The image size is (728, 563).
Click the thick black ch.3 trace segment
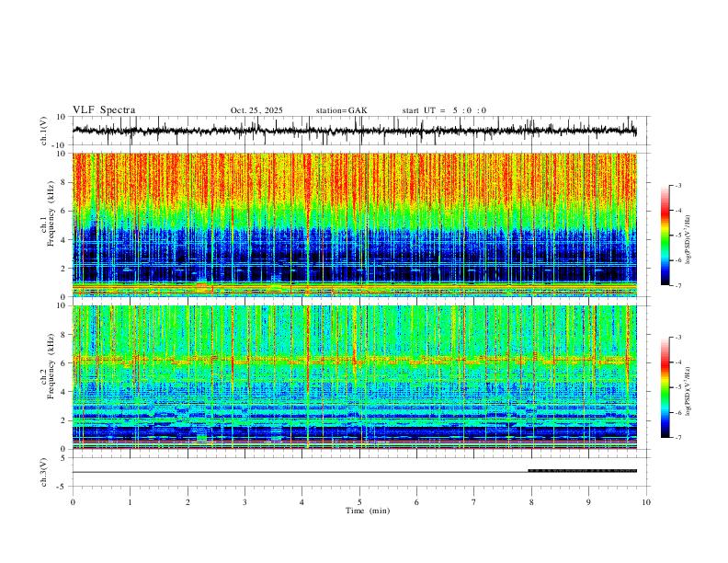point(582,471)
